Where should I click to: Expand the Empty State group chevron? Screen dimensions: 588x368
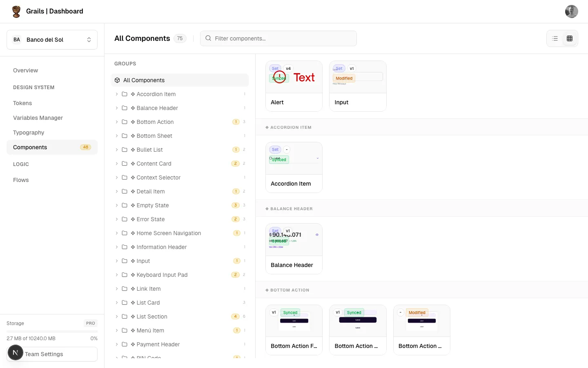(x=116, y=205)
